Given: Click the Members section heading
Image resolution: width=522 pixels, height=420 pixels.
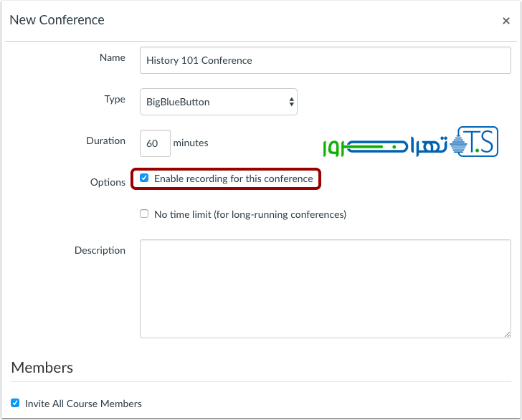Looking at the screenshot, I should 42,368.
